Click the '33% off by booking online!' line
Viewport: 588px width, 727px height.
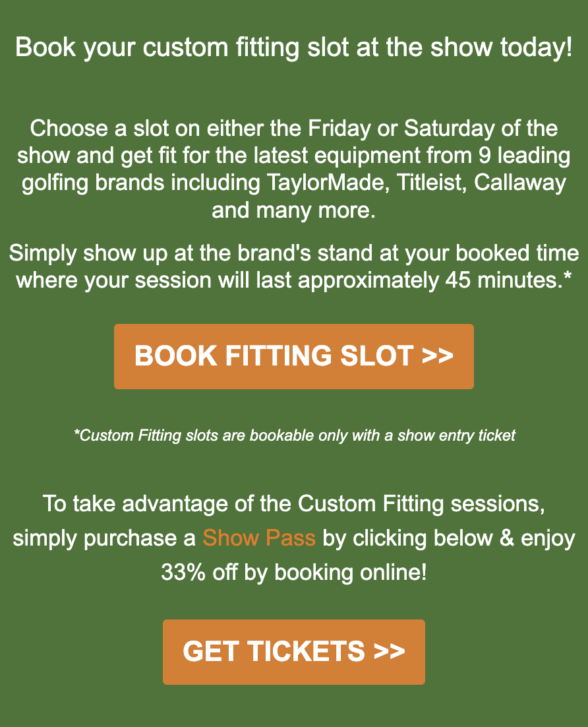click(294, 572)
